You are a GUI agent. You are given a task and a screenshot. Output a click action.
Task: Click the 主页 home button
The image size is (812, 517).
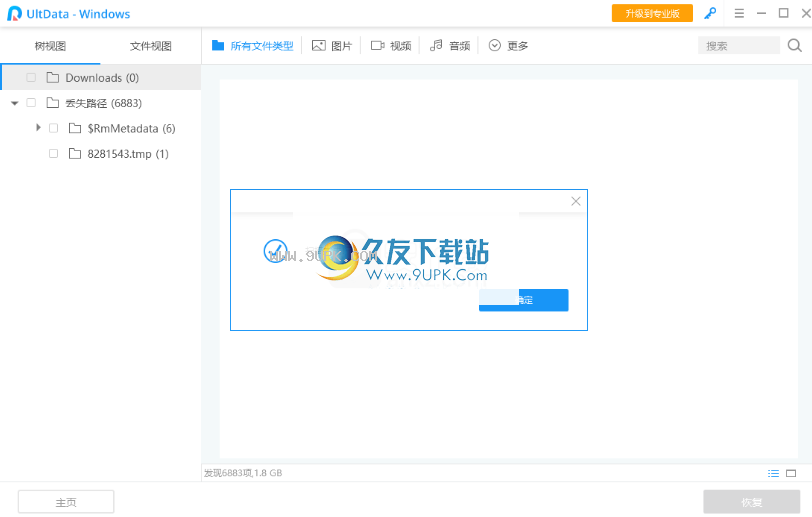click(66, 502)
